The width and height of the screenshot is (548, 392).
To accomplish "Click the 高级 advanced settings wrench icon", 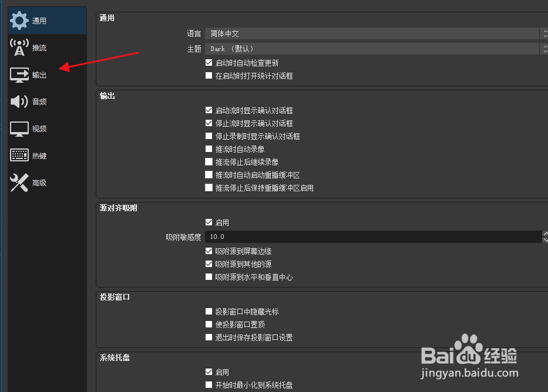I will coord(19,183).
